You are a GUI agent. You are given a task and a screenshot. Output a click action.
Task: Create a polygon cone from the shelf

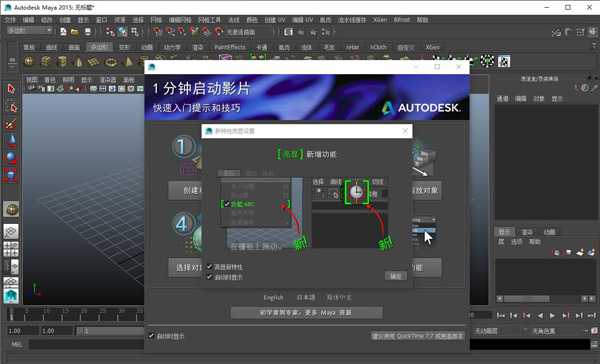[x=78, y=61]
